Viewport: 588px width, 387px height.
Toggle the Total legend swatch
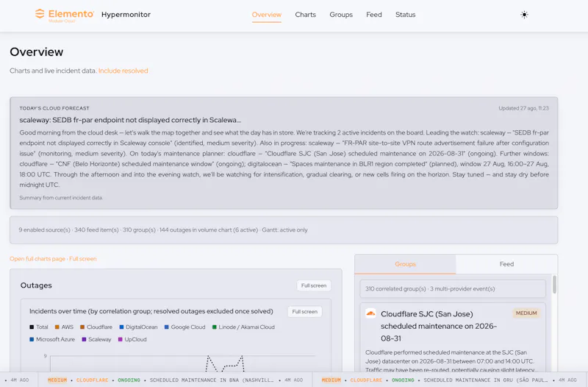click(32, 327)
